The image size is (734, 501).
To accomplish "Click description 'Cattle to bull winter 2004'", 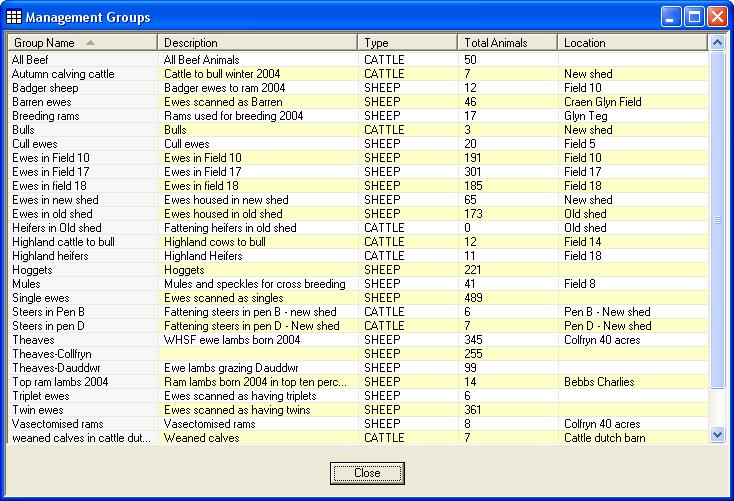I will click(222, 74).
